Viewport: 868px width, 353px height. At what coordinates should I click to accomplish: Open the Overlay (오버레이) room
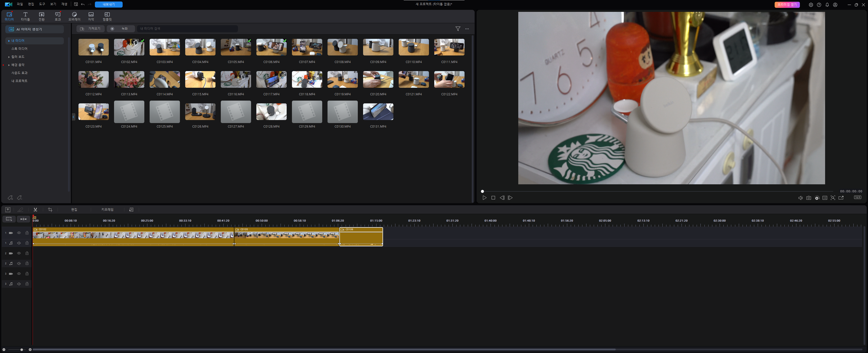point(74,16)
